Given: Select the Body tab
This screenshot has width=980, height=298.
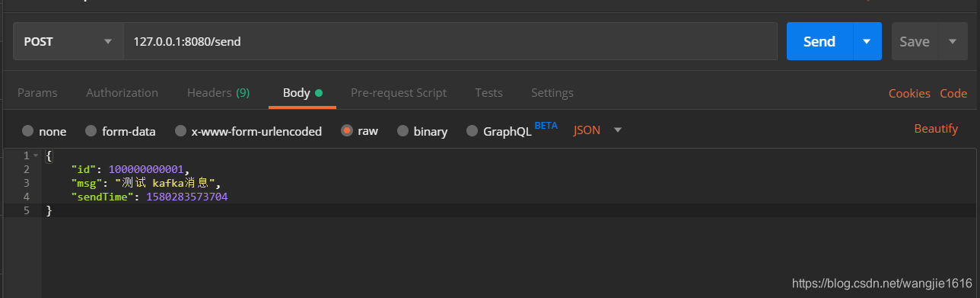Looking at the screenshot, I should (x=302, y=93).
